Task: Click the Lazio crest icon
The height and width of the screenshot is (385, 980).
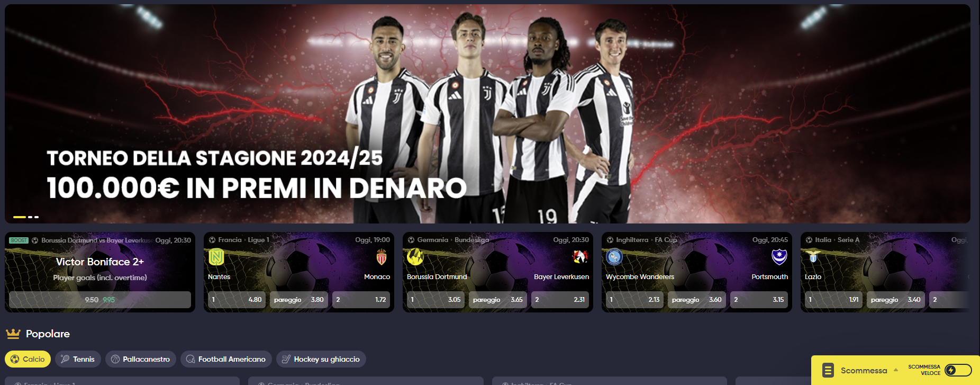Action: 813,257
